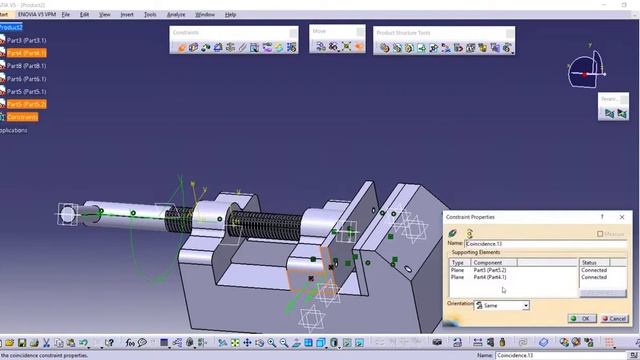Select the Fix Together tool
The height and width of the screenshot is (360, 640).
[x=242, y=48]
